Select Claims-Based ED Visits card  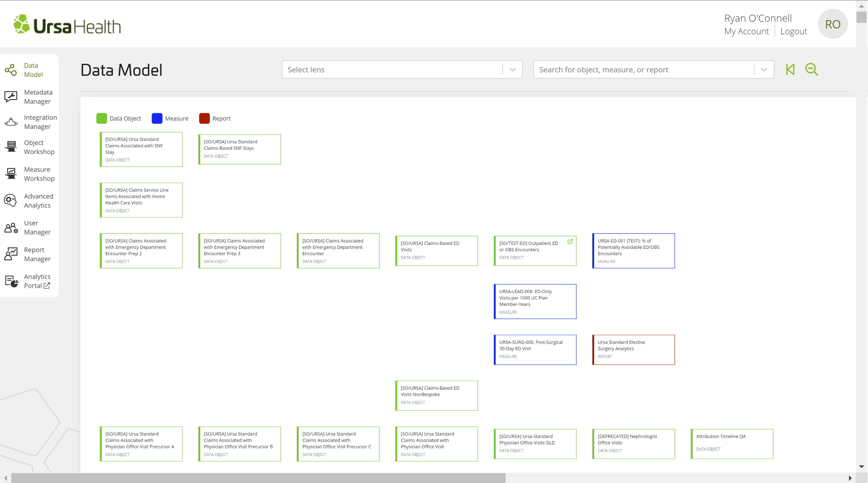click(436, 250)
